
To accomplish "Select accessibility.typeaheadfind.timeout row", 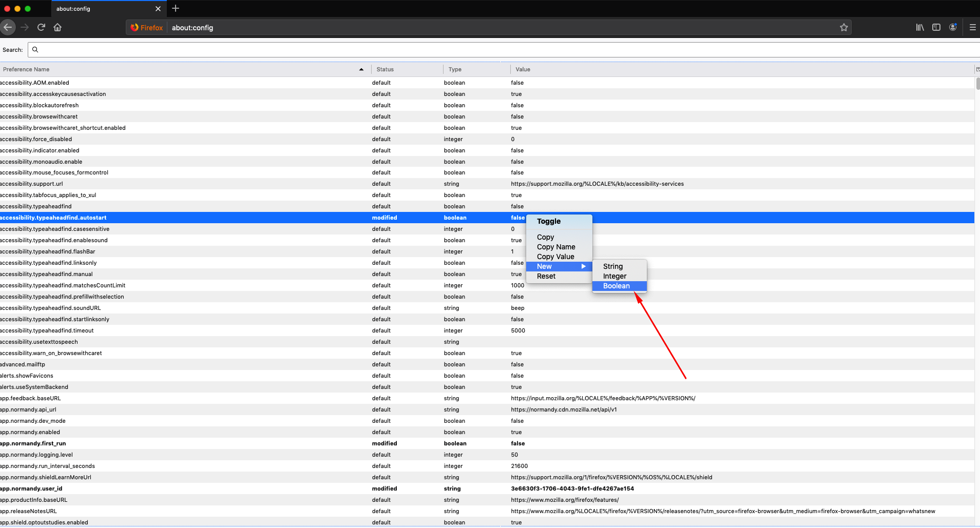I will (487, 330).
